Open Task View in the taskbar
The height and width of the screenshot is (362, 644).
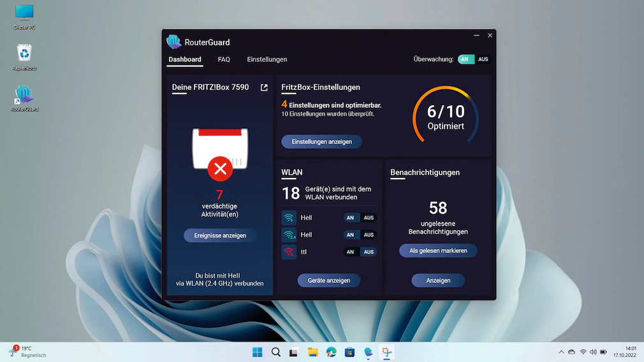(x=294, y=352)
